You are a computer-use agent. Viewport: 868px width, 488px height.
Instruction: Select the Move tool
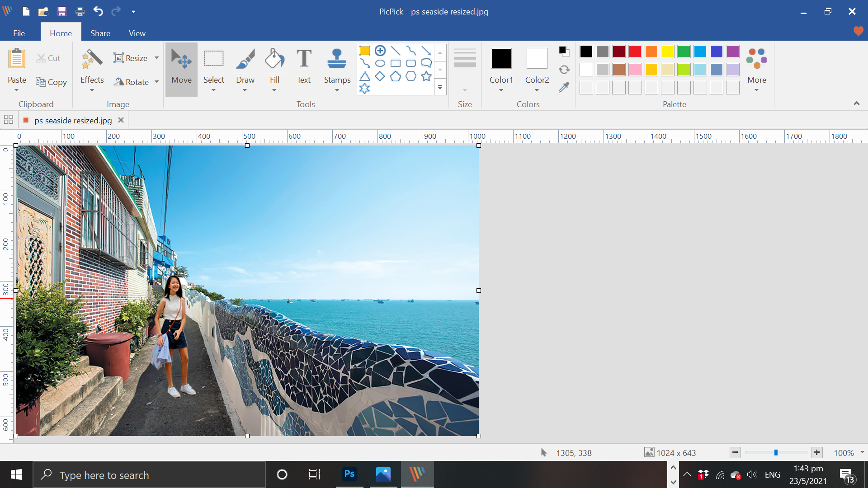(181, 69)
